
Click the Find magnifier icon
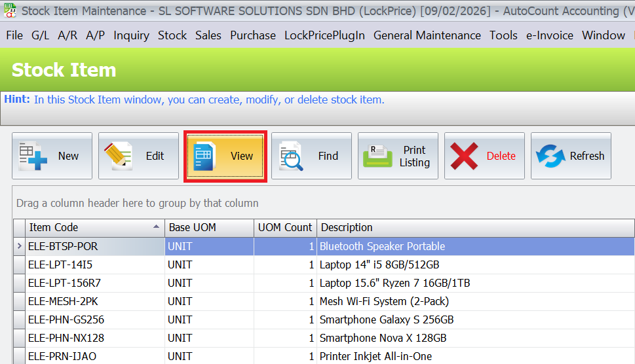pos(292,156)
